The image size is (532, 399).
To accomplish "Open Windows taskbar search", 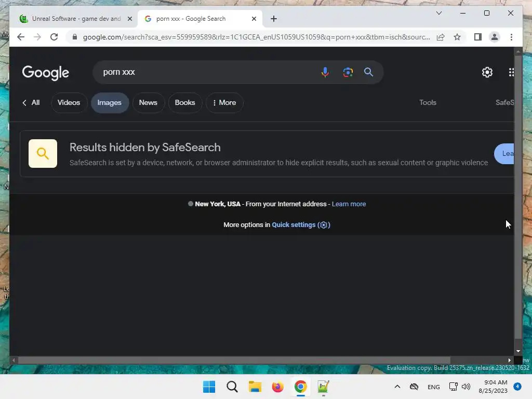I will pyautogui.click(x=232, y=387).
